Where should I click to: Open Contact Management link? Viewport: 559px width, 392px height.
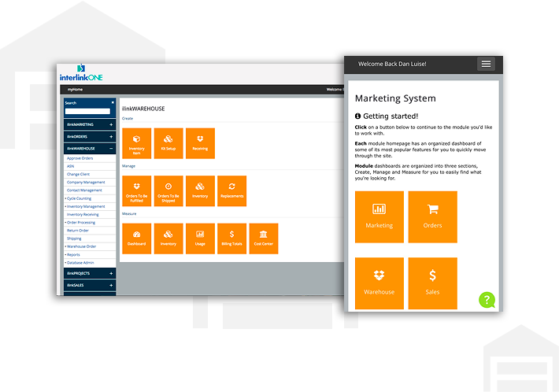click(x=84, y=190)
